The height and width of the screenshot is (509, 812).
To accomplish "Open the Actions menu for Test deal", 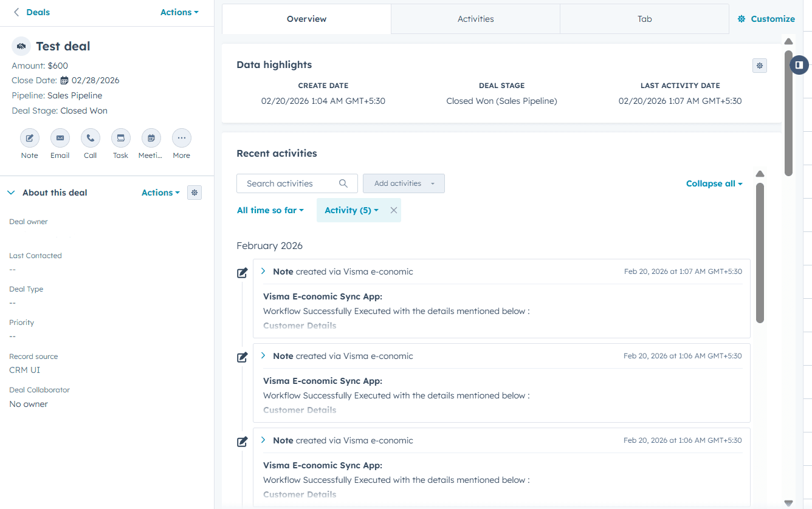I will click(x=179, y=12).
